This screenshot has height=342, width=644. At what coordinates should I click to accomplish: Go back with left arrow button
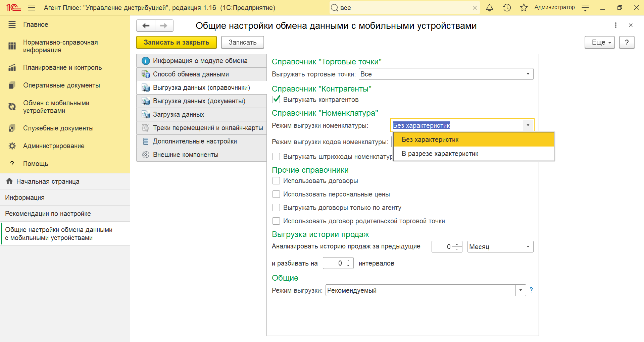coord(146,26)
